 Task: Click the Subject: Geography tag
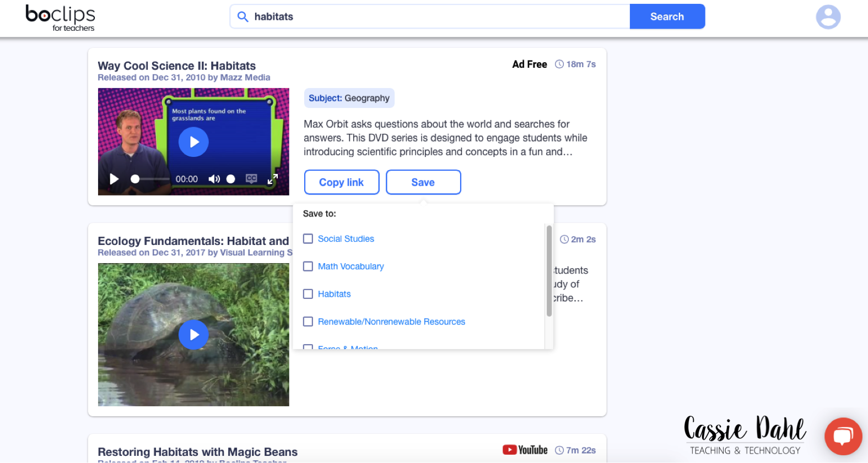[349, 98]
